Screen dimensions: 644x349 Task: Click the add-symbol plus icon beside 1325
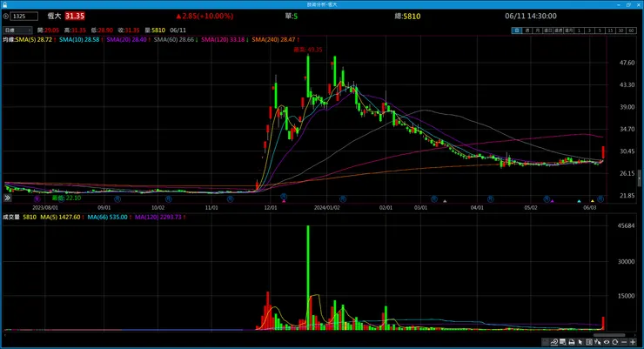6,17
